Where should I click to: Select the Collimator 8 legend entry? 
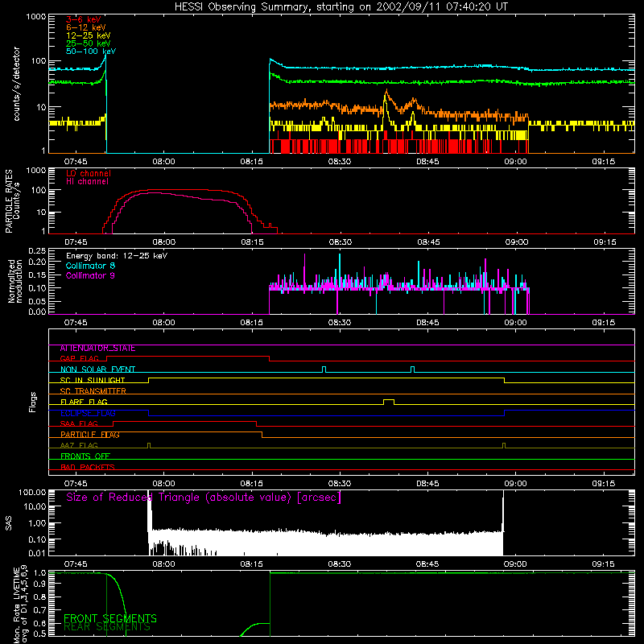(90, 266)
